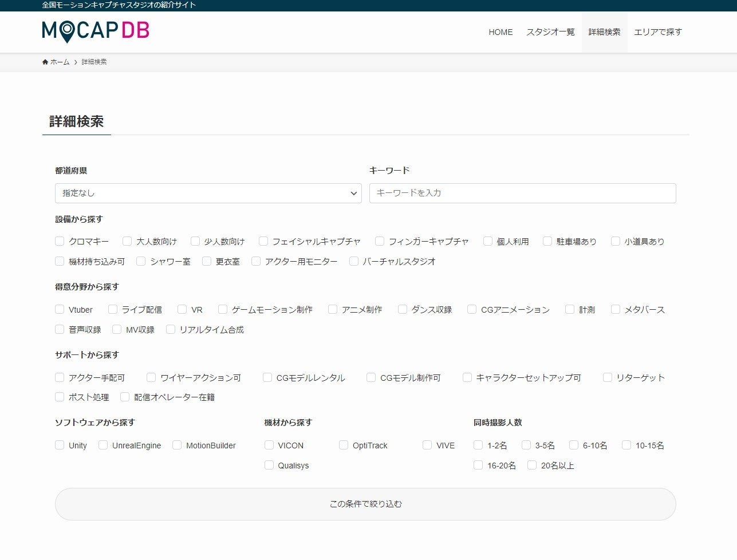This screenshot has height=560, width=737.
Task: Enable 駐車場あり option
Action: point(547,241)
